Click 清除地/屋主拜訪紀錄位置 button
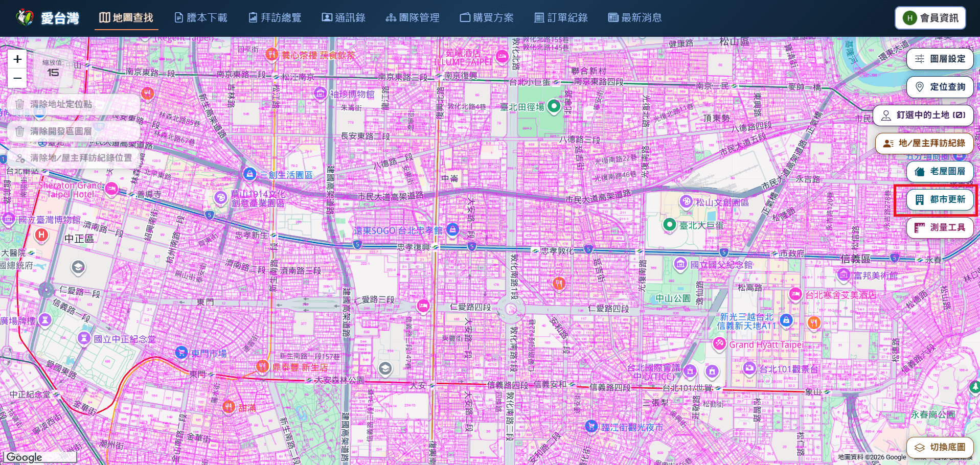This screenshot has height=465, width=980. pos(75,158)
